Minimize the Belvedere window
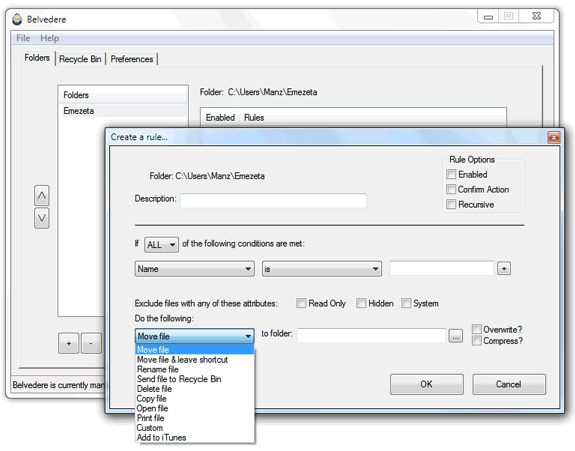This screenshot has width=575, height=451. pyautogui.click(x=488, y=16)
